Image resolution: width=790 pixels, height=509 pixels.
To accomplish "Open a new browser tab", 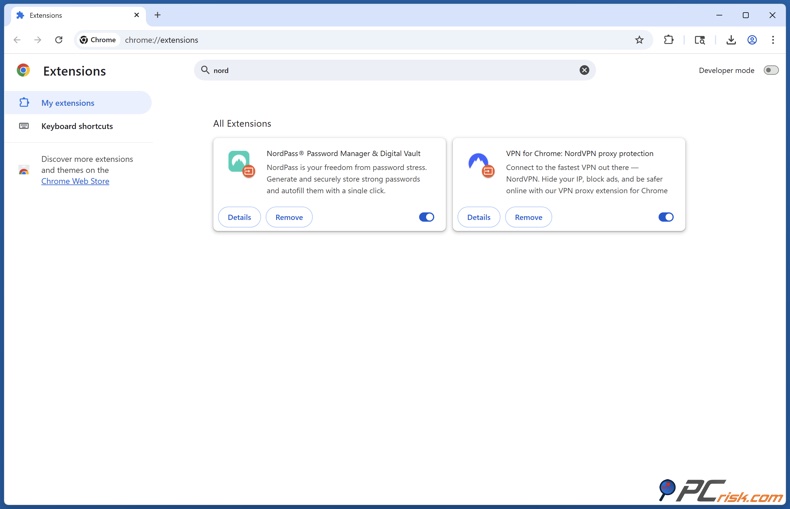I will click(157, 15).
